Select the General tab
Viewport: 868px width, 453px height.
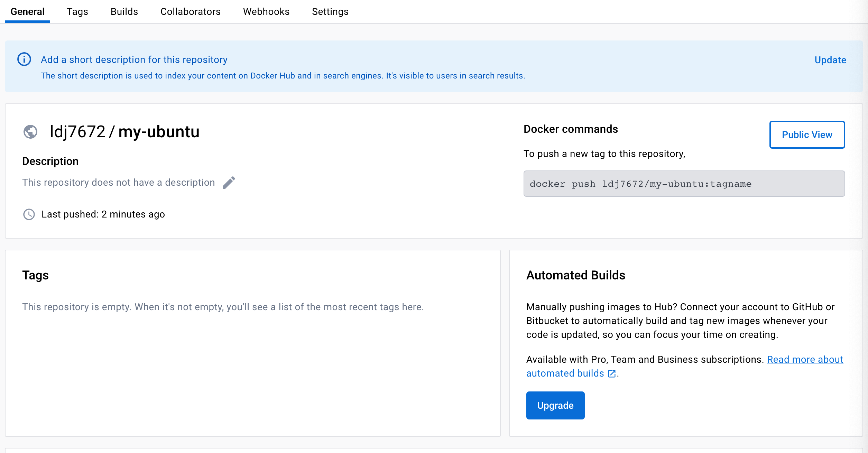point(28,12)
